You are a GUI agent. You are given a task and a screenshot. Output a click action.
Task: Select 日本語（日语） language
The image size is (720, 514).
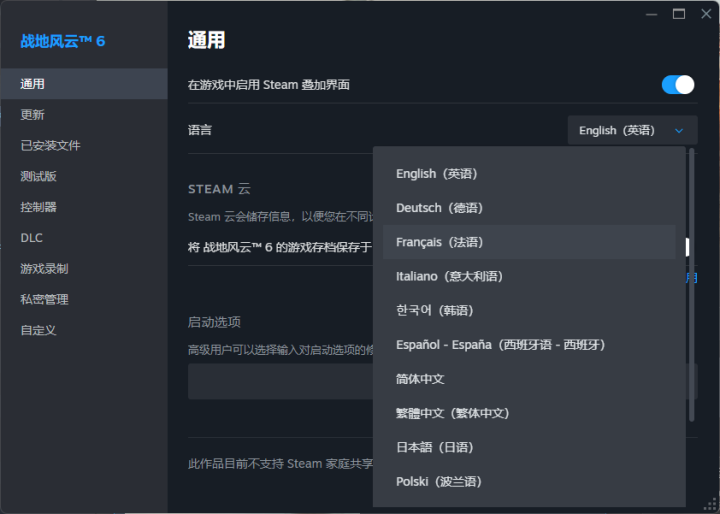435,447
